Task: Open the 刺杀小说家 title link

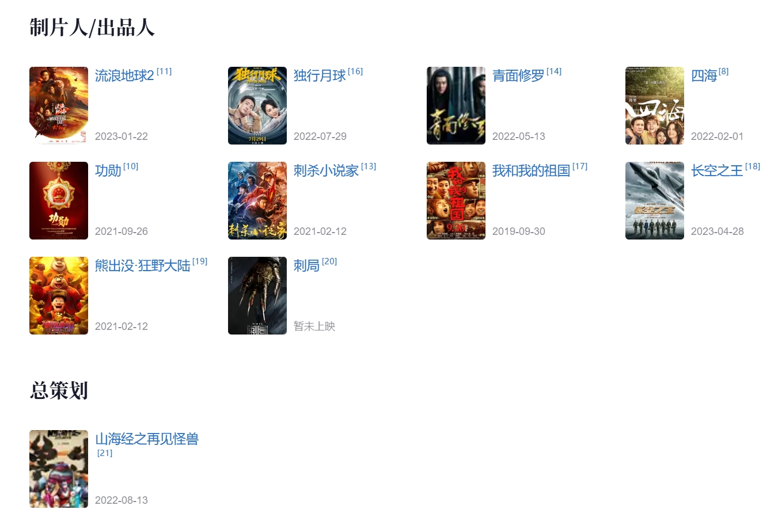Action: coord(326,171)
